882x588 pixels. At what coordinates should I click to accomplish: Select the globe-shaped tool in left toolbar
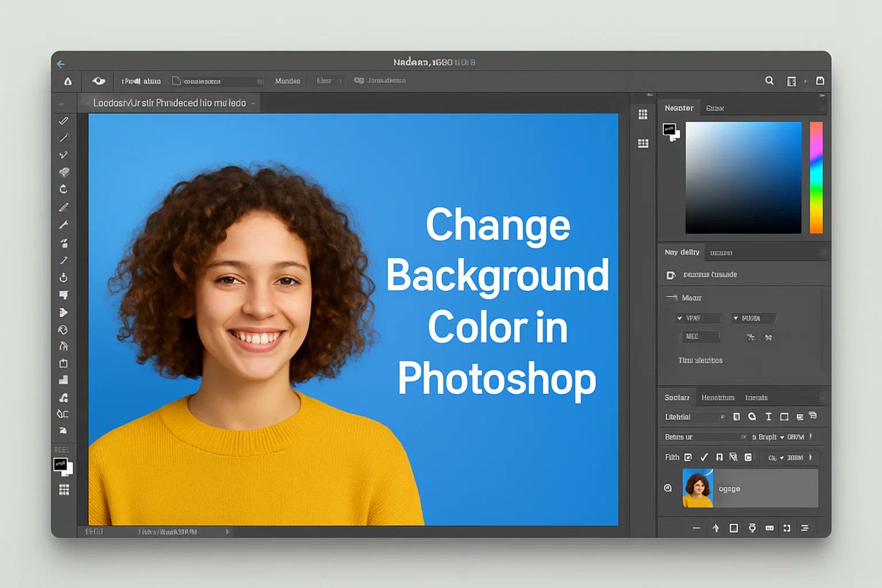coord(63,330)
